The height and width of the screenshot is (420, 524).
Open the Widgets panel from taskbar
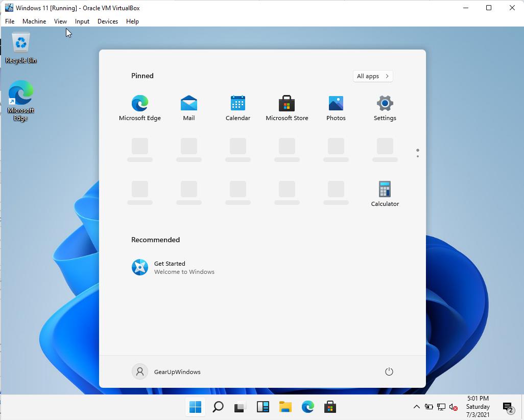(x=263, y=407)
